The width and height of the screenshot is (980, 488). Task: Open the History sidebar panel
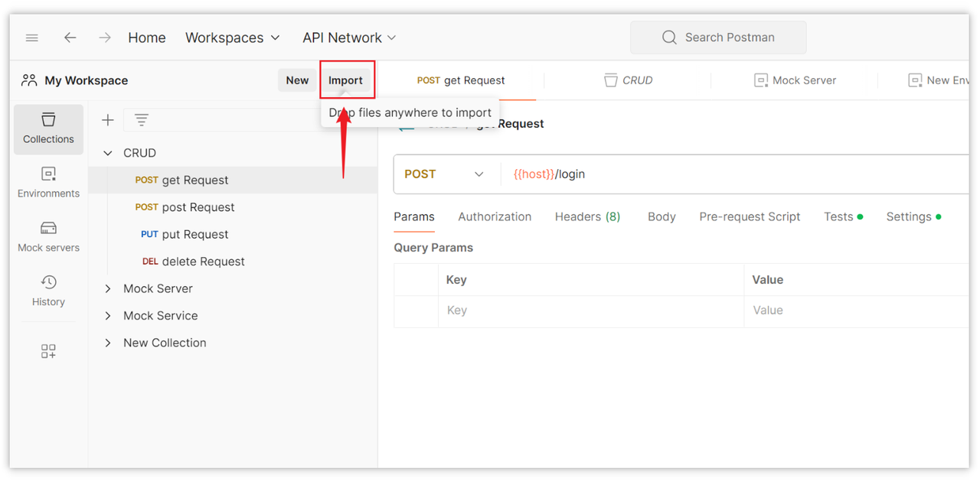click(48, 291)
